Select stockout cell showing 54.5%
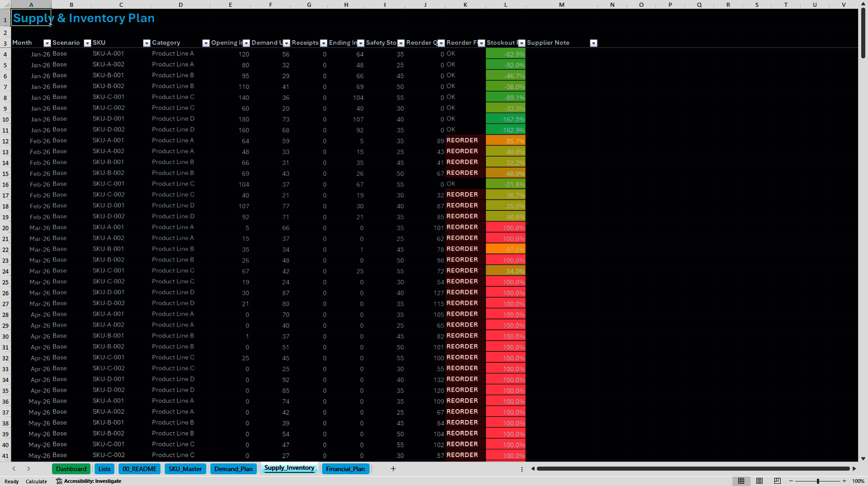 point(505,271)
